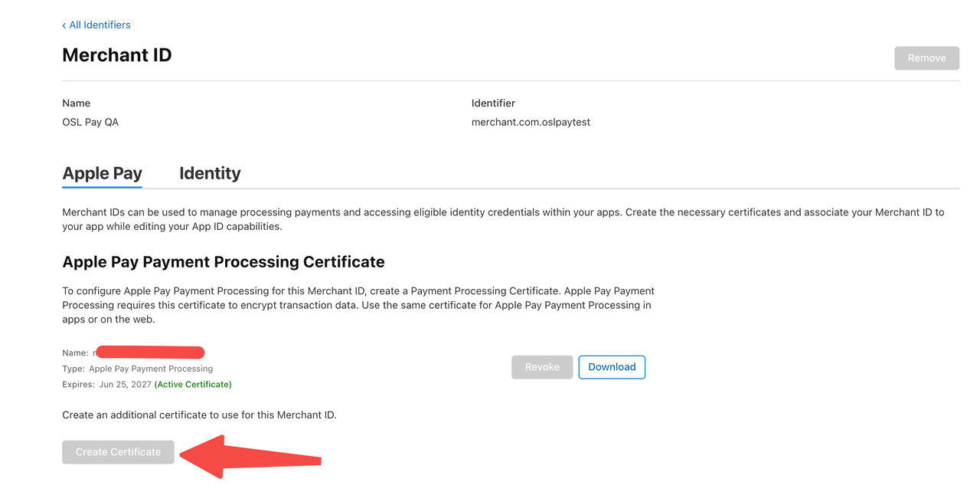Open the Identity tab
The width and height of the screenshot is (980, 492).
coord(210,173)
